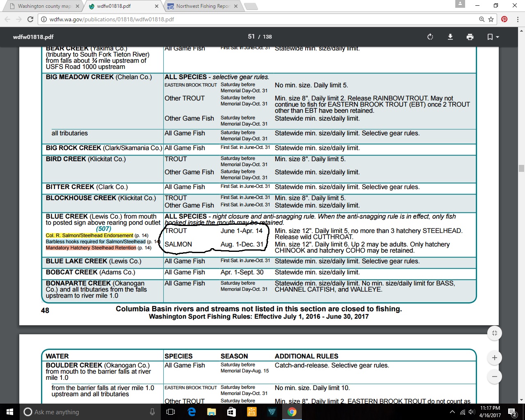Open the browser zoom indicator
This screenshot has height=420, width=525.
click(482, 19)
